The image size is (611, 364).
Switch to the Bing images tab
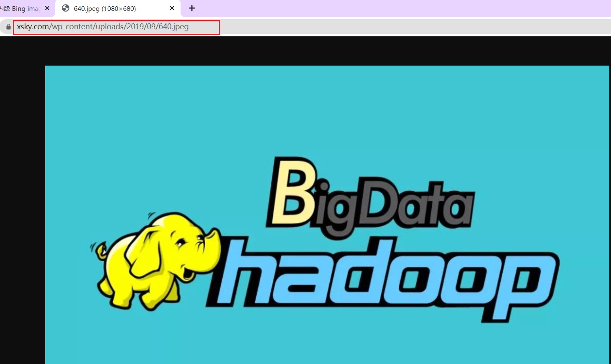click(x=21, y=8)
